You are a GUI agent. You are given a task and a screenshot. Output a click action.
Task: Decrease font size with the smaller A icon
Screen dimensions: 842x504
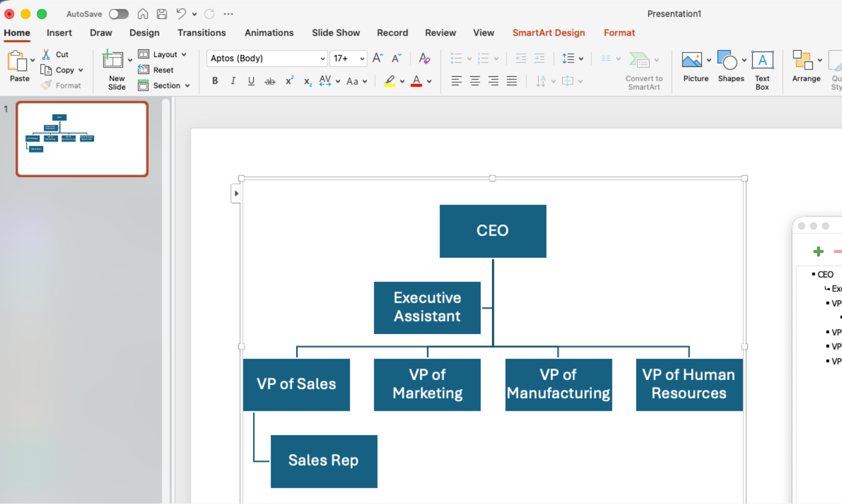pos(397,58)
